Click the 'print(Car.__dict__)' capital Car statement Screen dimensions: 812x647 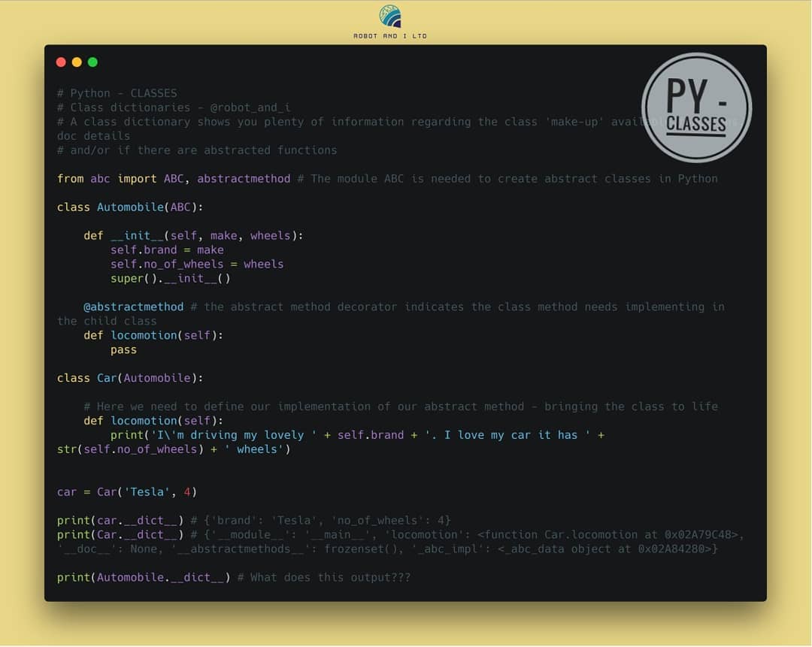[x=120, y=535]
